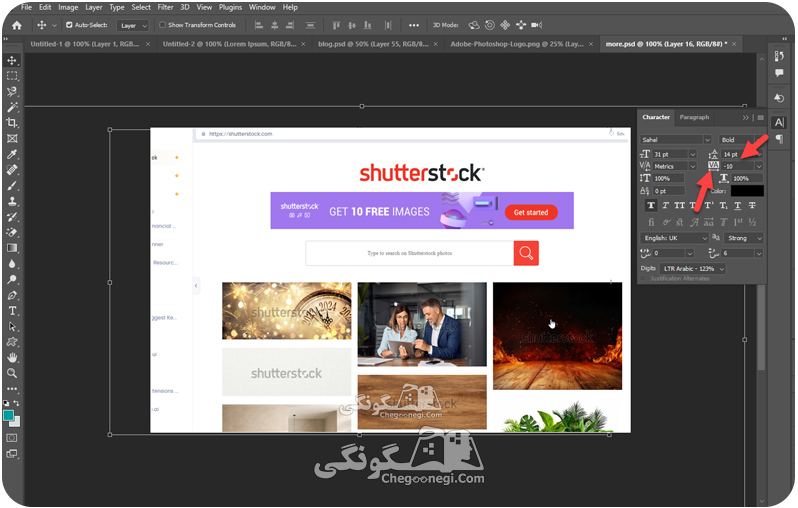Select the Pen tool
Viewport: 798px width, 508px height.
(x=12, y=295)
